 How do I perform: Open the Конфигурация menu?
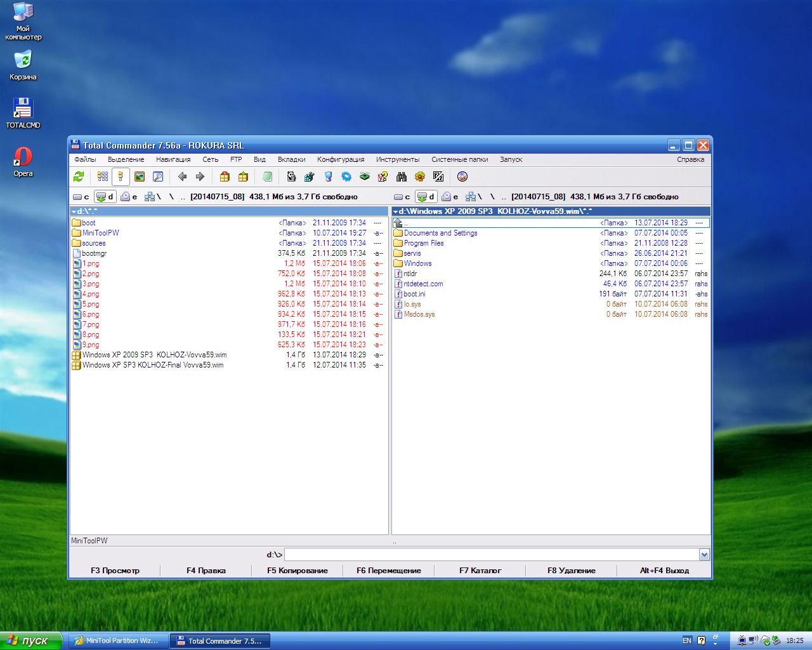click(x=341, y=159)
